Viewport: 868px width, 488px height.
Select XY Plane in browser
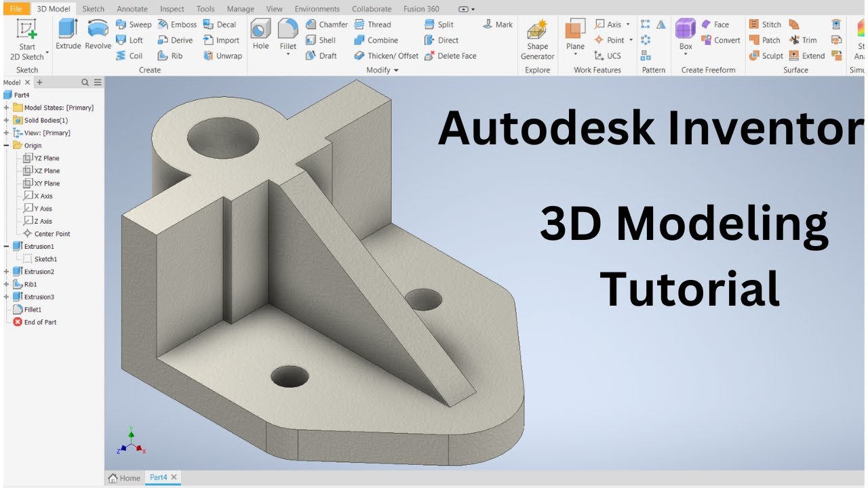[41, 183]
